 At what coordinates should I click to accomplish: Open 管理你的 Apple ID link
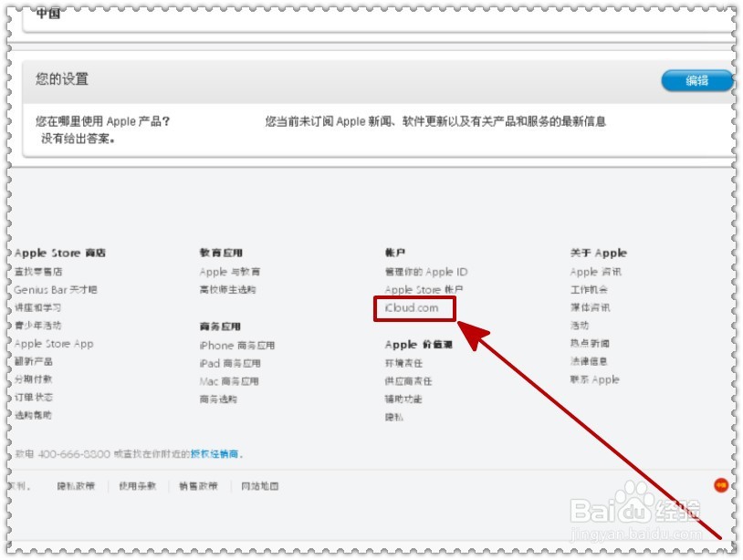tap(426, 272)
